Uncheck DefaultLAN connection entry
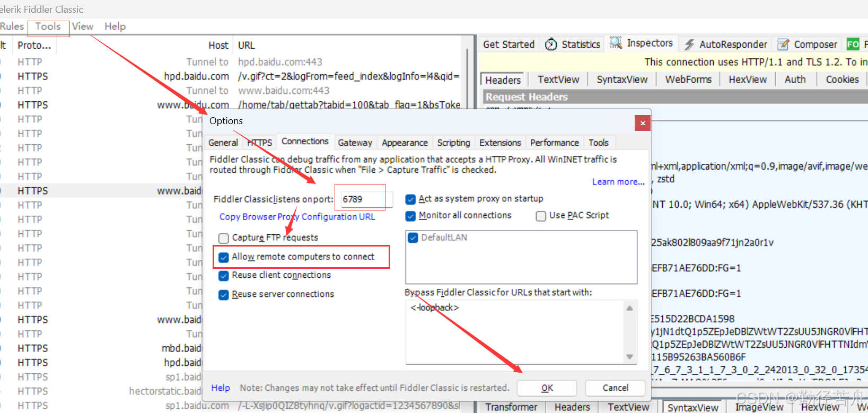 click(x=413, y=238)
